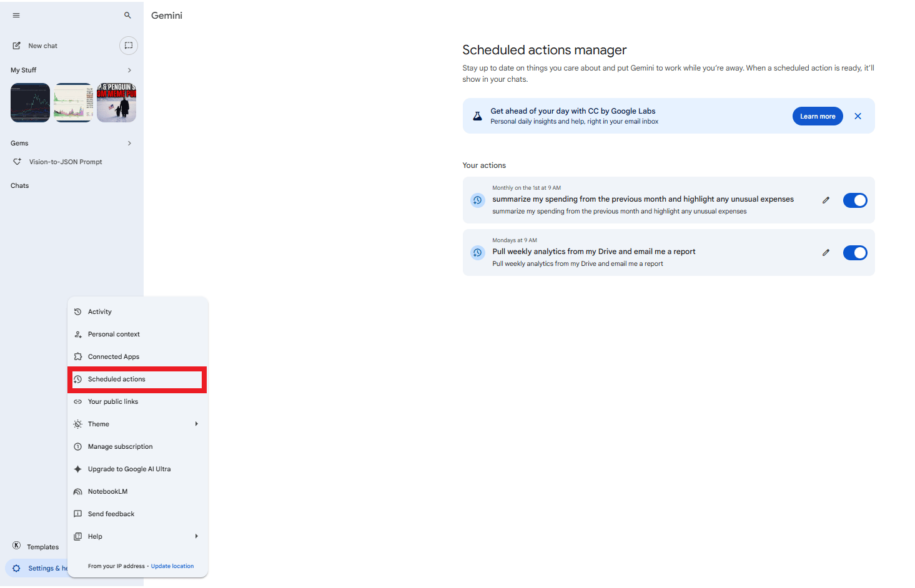
Task: Click the Gems heading label
Action: point(19,143)
